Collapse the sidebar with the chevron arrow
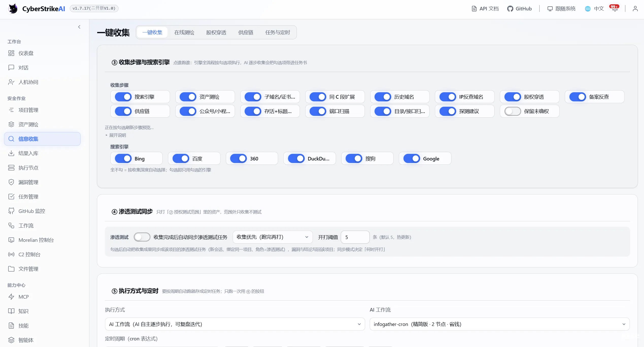 [x=79, y=27]
